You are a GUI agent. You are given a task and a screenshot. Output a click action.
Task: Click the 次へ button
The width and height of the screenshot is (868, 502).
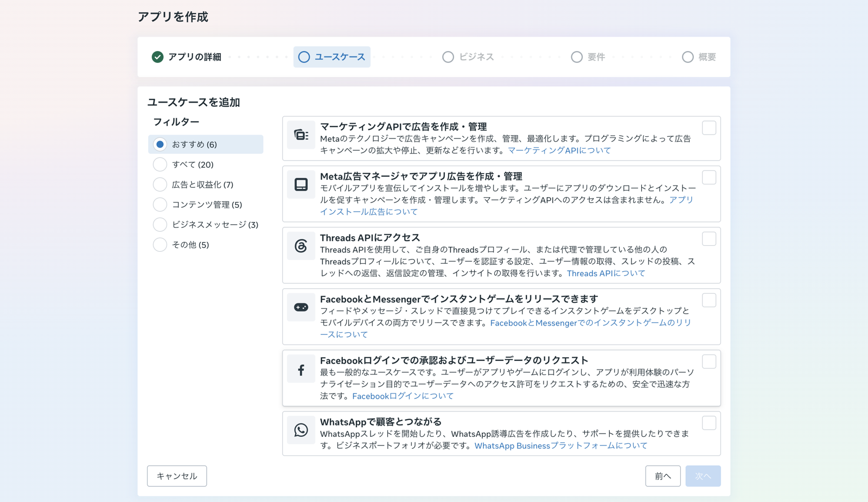pos(703,476)
